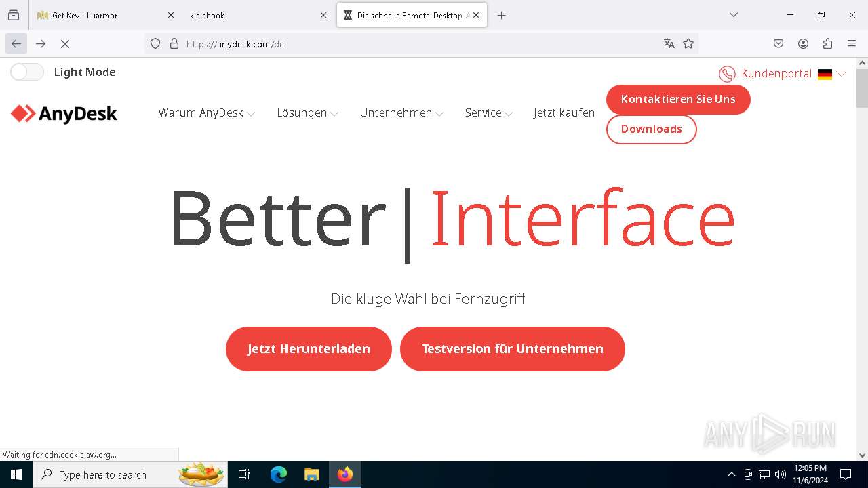The width and height of the screenshot is (868, 488).
Task: Open a new tab
Action: click(502, 15)
